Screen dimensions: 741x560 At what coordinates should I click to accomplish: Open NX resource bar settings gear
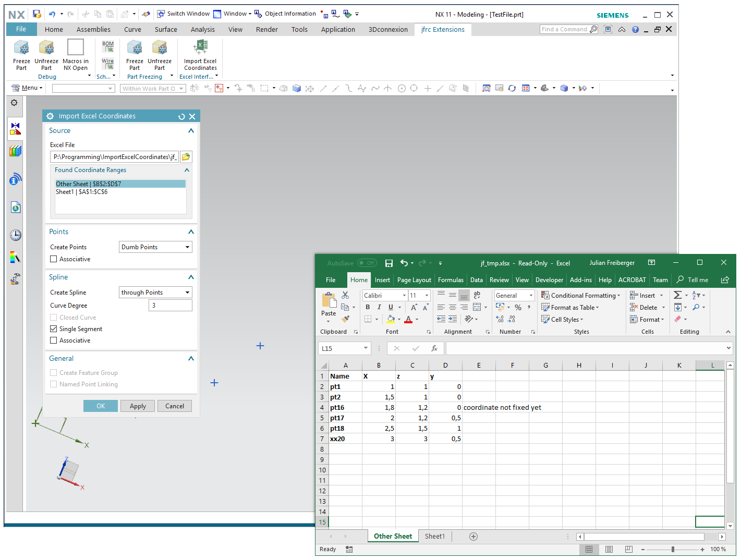tap(14, 103)
